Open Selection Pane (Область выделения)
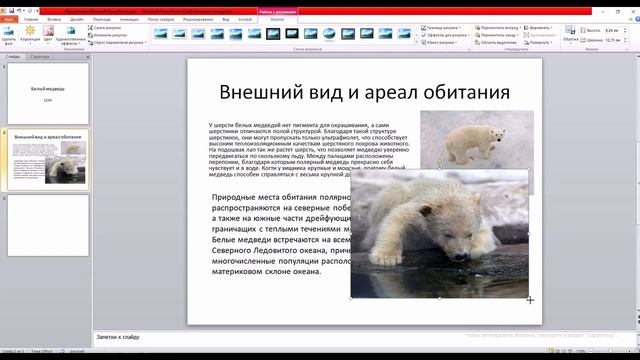 click(x=496, y=42)
